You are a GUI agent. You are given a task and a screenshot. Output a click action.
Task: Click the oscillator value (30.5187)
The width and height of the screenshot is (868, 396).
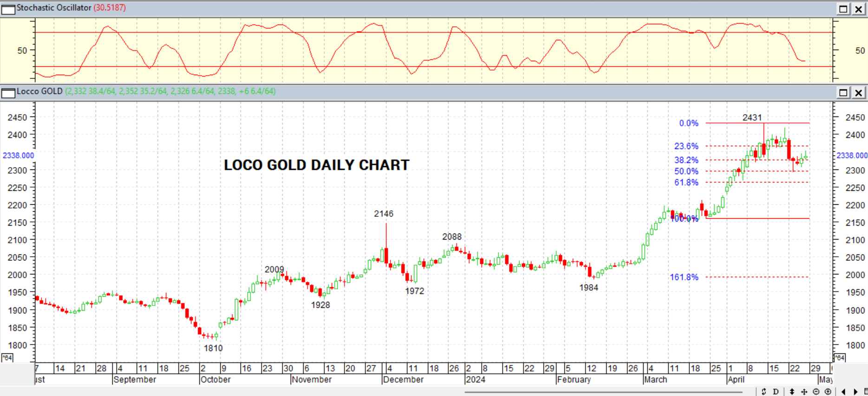tap(110, 8)
